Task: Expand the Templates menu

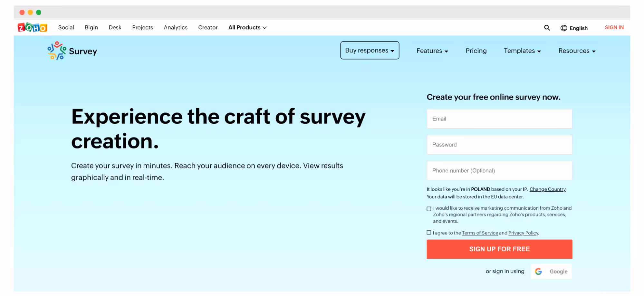Action: pos(523,51)
